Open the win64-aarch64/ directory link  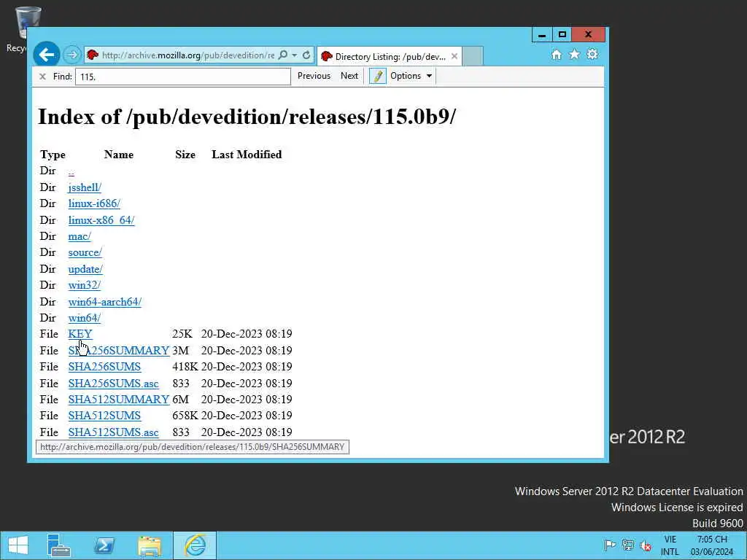(105, 302)
